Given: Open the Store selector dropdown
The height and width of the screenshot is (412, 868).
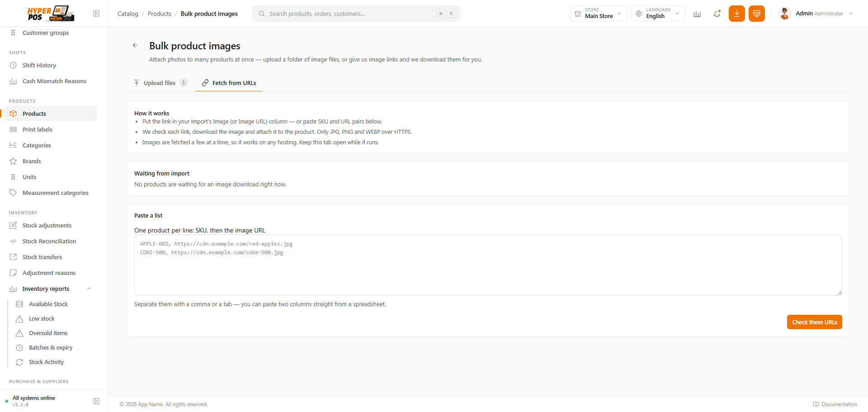Looking at the screenshot, I should 599,14.
